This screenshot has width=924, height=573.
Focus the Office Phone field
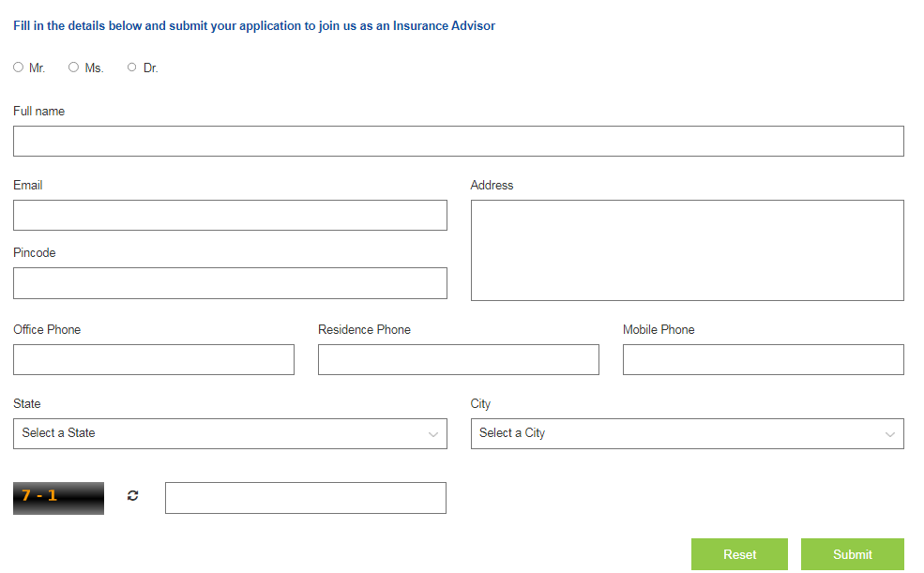point(154,360)
